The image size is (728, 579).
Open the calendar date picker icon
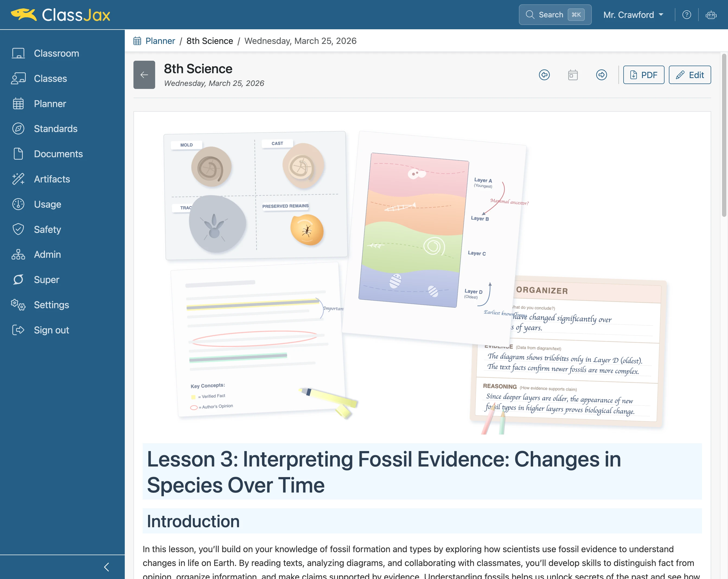point(573,75)
